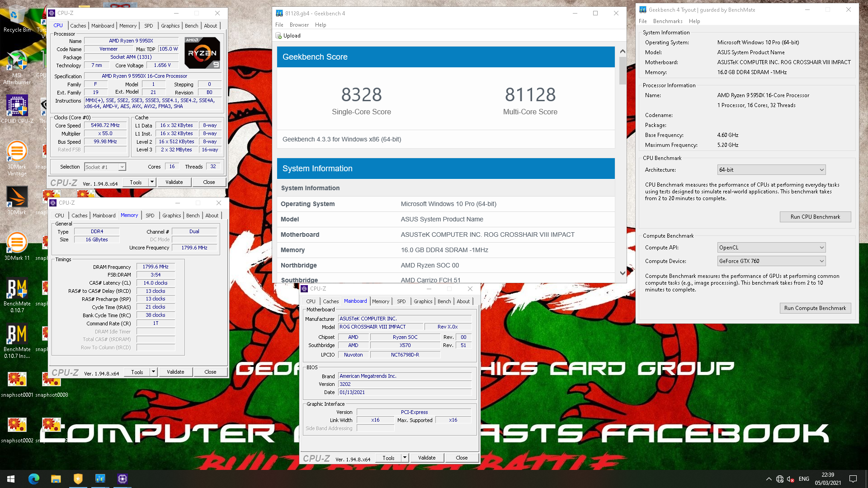Open Benchmarks menu in Geekbench Tryout
The height and width of the screenshot is (488, 868).
pos(667,21)
